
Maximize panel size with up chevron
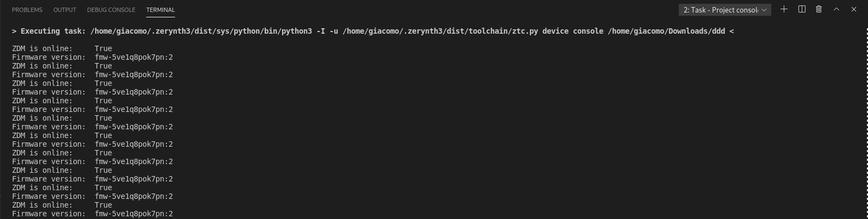coord(836,9)
